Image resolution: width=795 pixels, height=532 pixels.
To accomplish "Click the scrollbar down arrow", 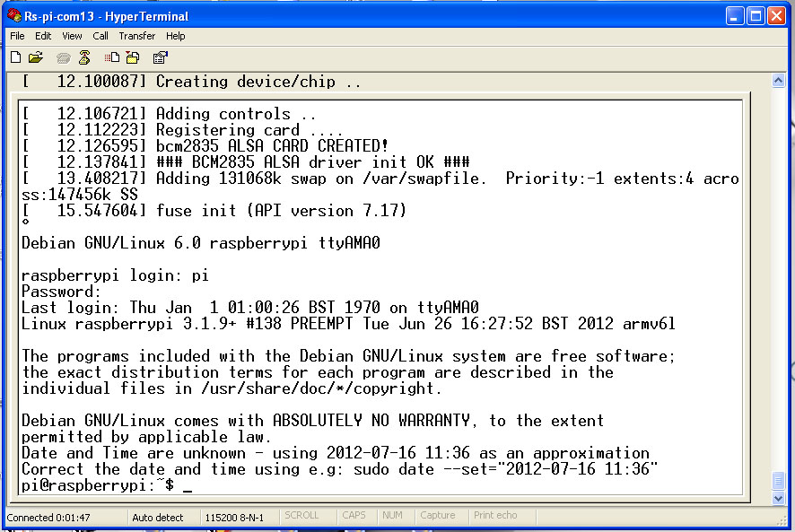I will 778,498.
